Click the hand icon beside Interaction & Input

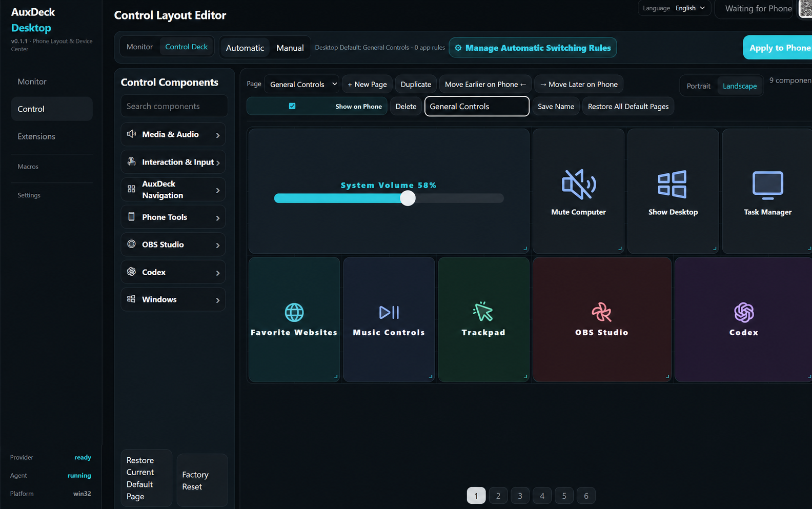[132, 161]
